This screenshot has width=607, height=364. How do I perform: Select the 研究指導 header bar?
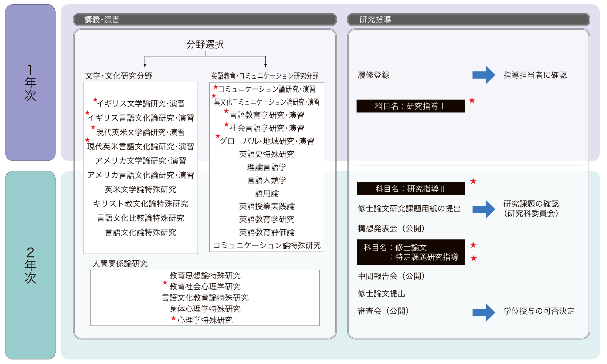[x=468, y=20]
